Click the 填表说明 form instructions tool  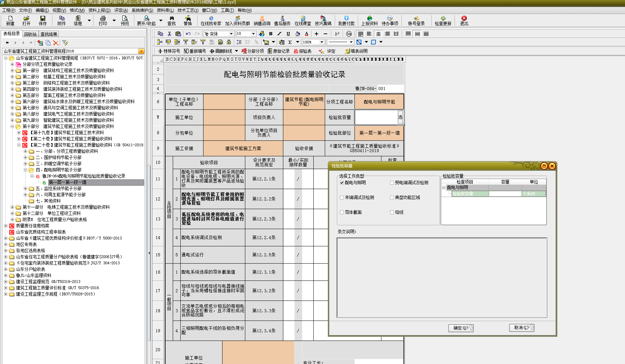tap(356, 51)
